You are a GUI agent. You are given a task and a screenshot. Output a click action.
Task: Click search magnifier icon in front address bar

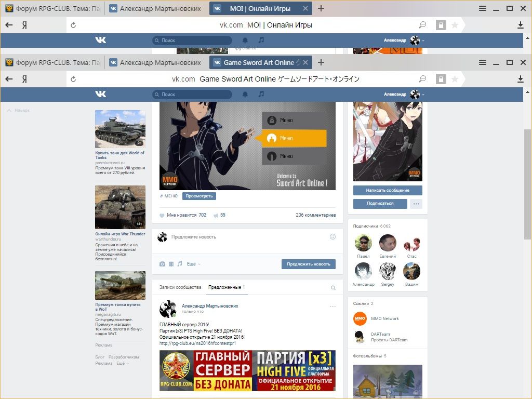pos(422,79)
